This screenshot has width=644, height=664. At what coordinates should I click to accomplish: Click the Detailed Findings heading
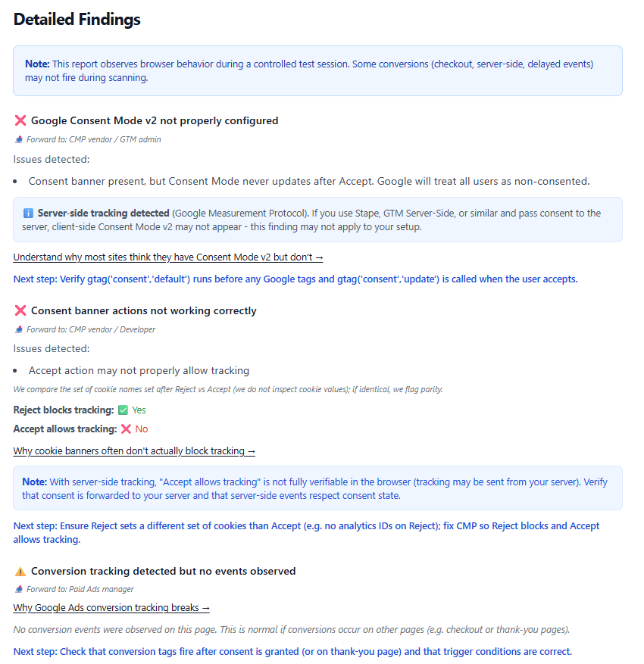pyautogui.click(x=76, y=19)
